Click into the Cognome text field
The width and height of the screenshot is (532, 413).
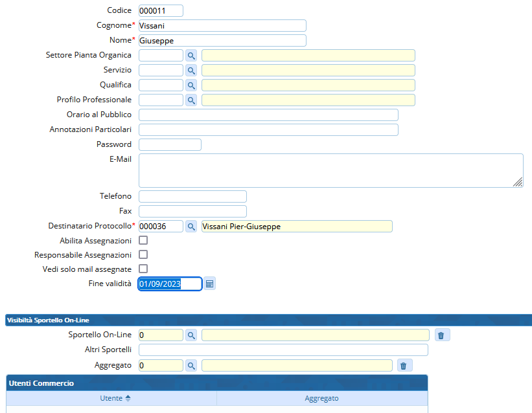(x=222, y=26)
